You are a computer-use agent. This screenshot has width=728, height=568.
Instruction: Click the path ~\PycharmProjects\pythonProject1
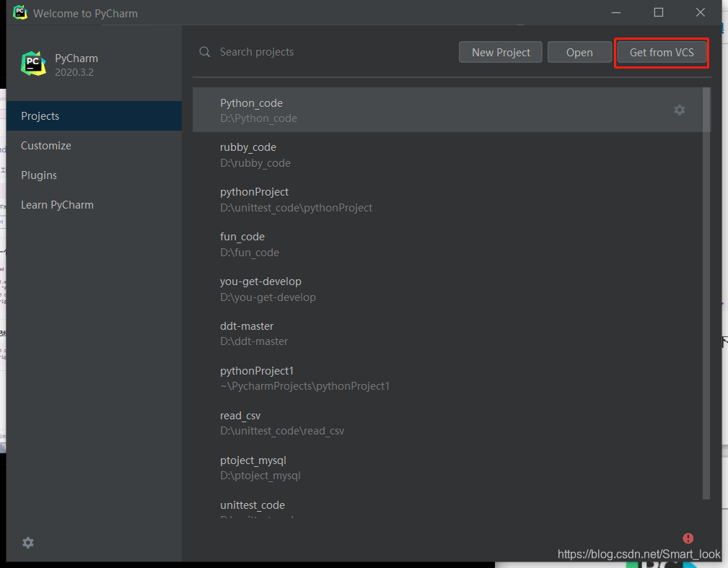pos(304,386)
